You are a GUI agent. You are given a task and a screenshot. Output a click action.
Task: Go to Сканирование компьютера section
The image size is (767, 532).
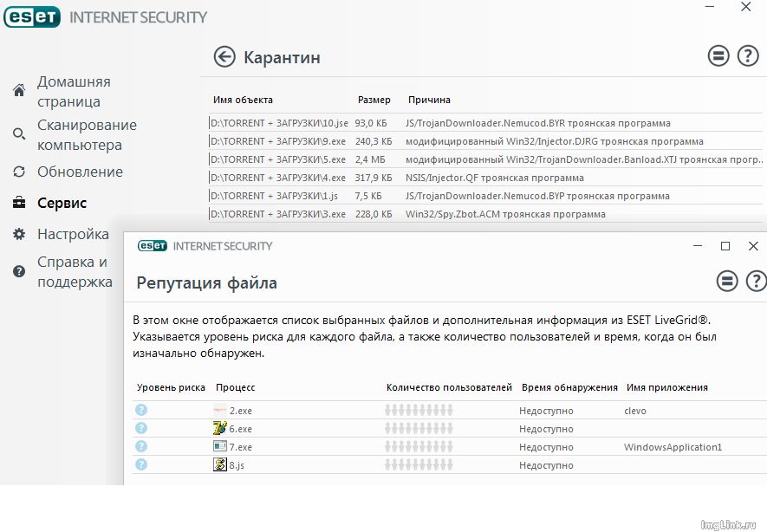[86, 135]
